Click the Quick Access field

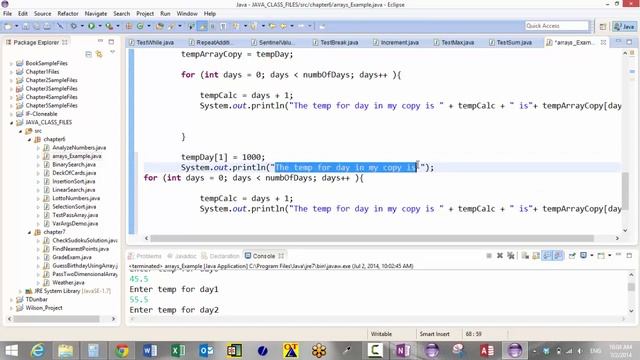(557, 26)
